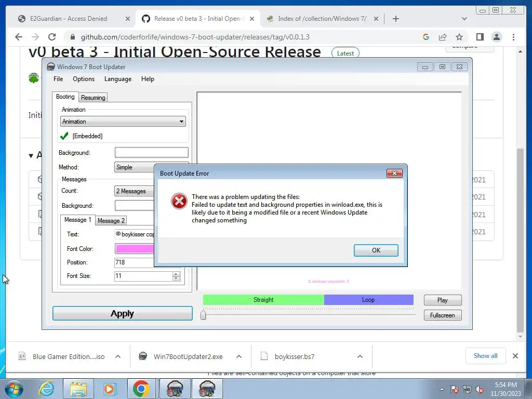Viewport: 532px width, 399px height.
Task: Bookmark this page with star icon
Action: point(459,37)
